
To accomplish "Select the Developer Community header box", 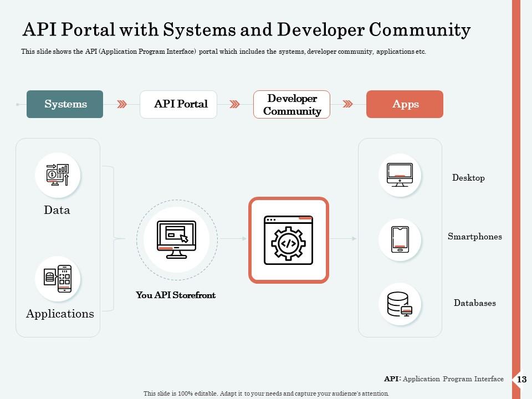I will [x=291, y=104].
